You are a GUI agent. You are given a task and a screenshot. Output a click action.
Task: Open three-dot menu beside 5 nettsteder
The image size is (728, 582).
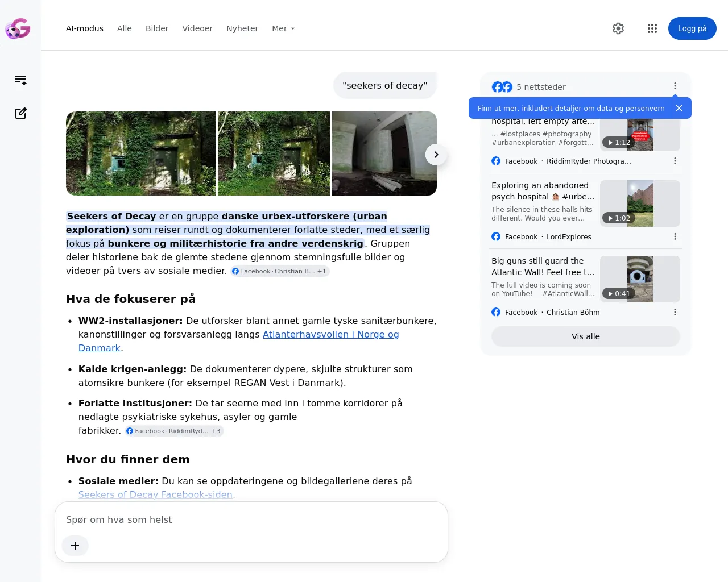(675, 86)
